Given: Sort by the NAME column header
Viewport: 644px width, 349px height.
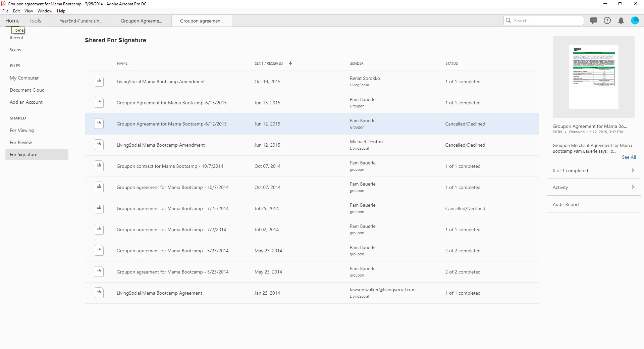Looking at the screenshot, I should coord(122,63).
